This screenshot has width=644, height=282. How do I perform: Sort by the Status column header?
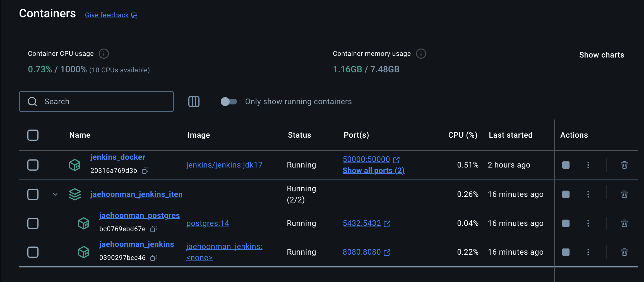(x=299, y=135)
